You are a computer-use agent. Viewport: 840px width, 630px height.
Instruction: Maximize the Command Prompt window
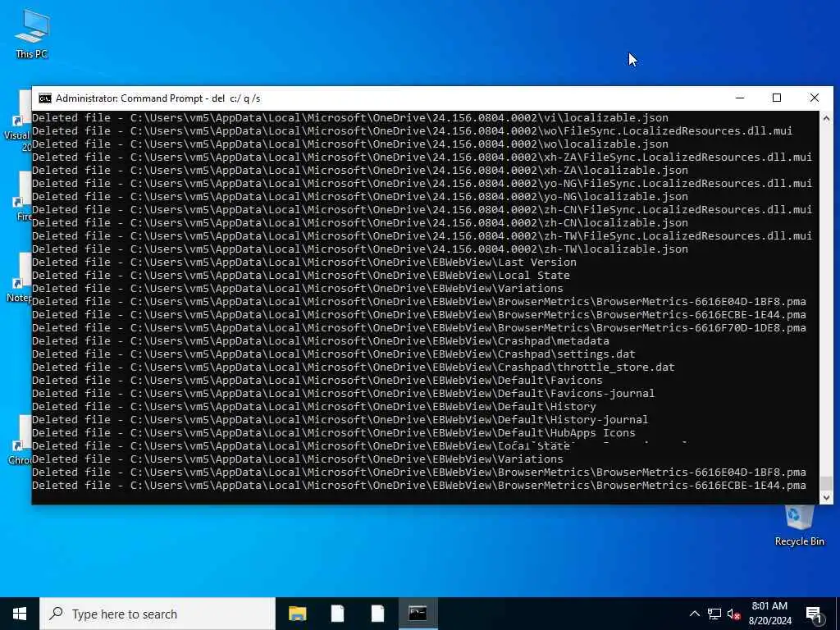777,98
